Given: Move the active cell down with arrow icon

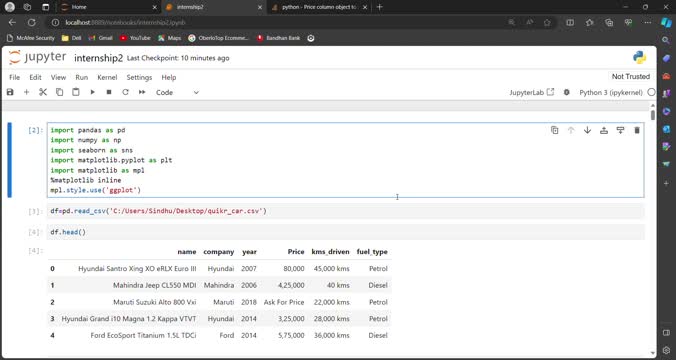Looking at the screenshot, I should click(x=587, y=130).
